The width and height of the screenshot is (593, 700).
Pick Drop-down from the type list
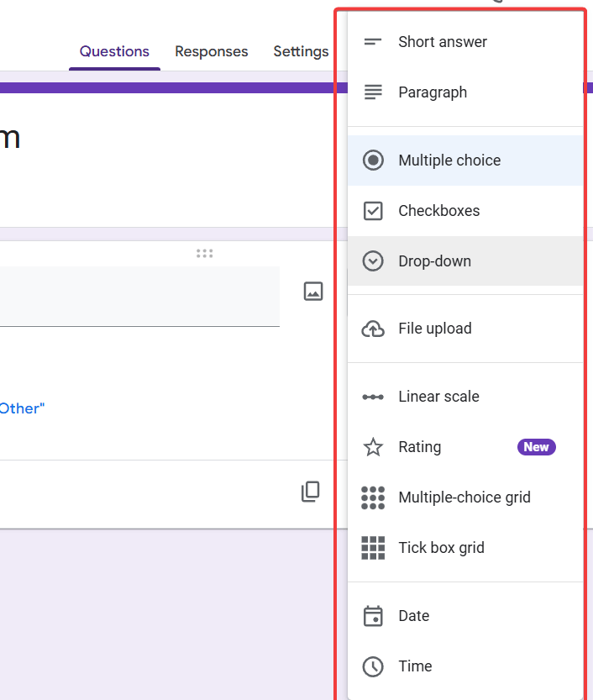pyautogui.click(x=434, y=261)
